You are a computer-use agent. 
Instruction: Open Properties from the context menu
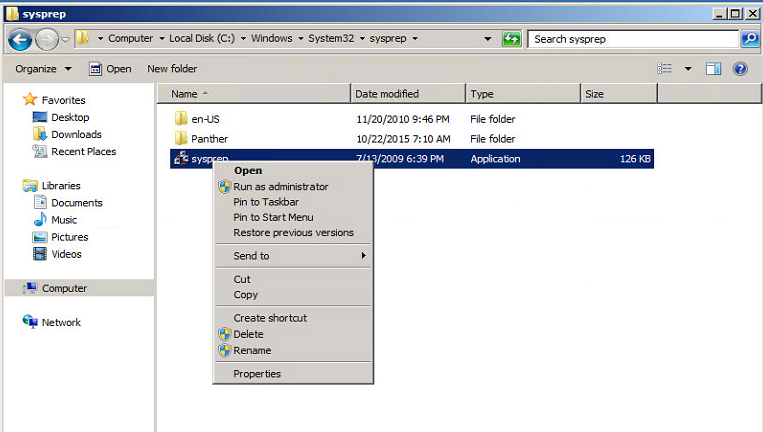[293, 374]
